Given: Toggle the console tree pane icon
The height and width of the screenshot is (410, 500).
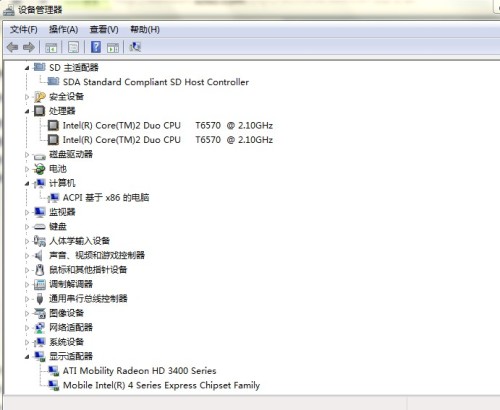Looking at the screenshot, I should pos(51,48).
